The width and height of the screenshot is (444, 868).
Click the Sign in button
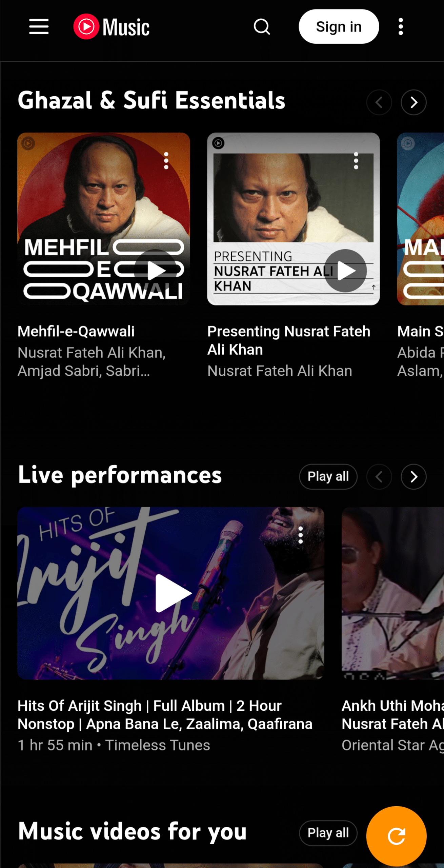coord(339,26)
